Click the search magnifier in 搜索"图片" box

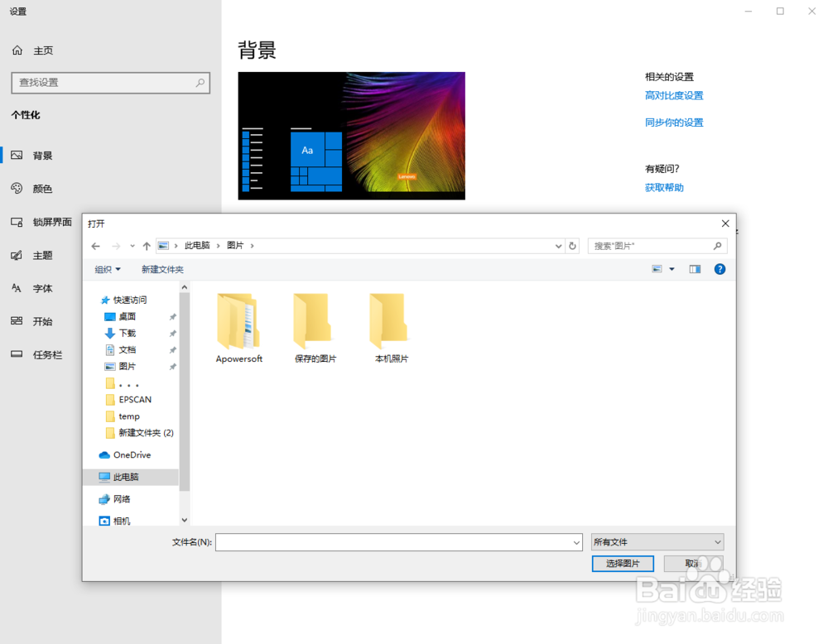tap(717, 246)
